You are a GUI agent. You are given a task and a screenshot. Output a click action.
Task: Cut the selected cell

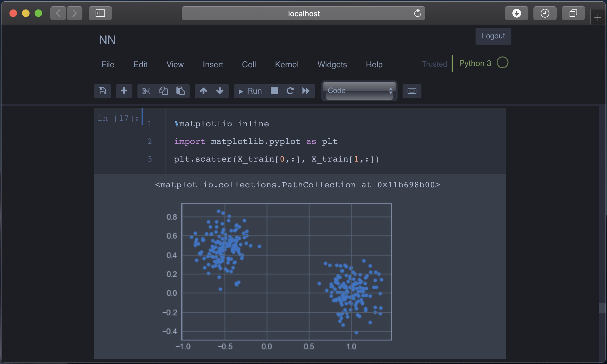(x=146, y=91)
